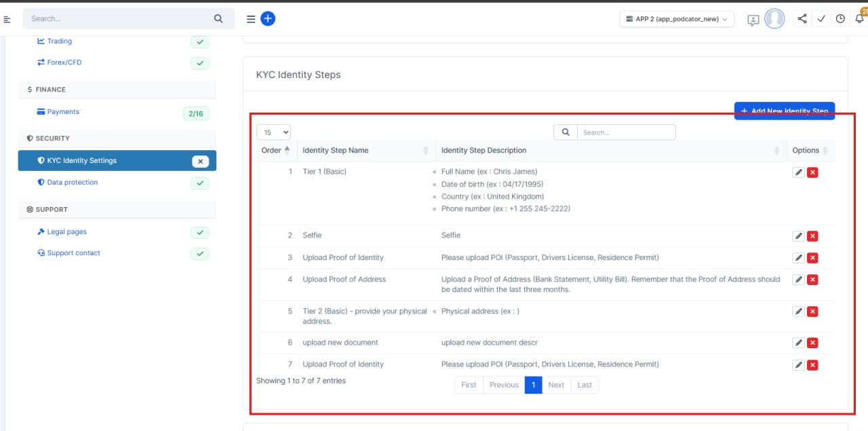
Task: Click Add New Identity Step button
Action: tap(785, 111)
